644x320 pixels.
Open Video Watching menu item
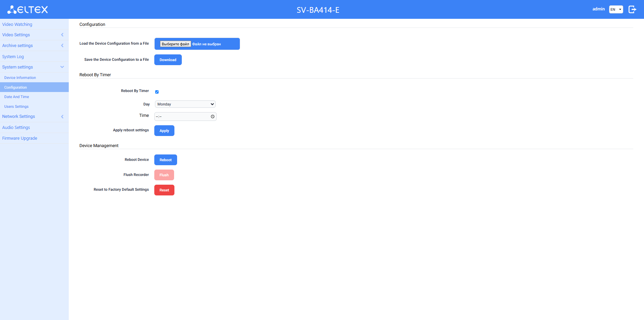click(17, 25)
